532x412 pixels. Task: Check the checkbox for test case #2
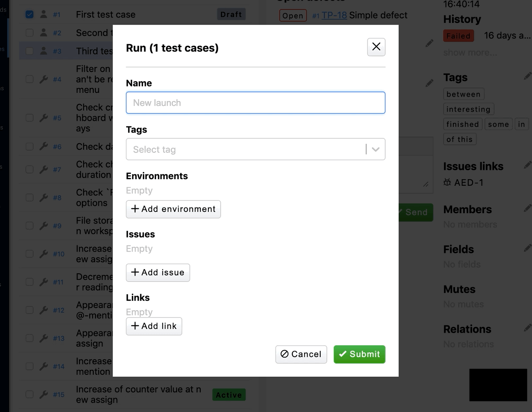29,33
